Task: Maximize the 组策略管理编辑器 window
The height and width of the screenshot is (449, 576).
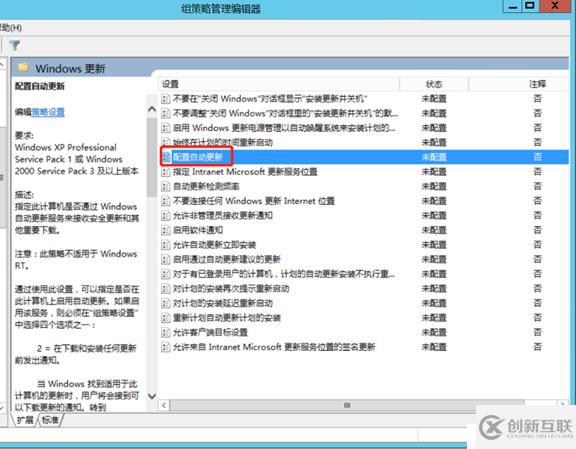Action: tap(530, 6)
